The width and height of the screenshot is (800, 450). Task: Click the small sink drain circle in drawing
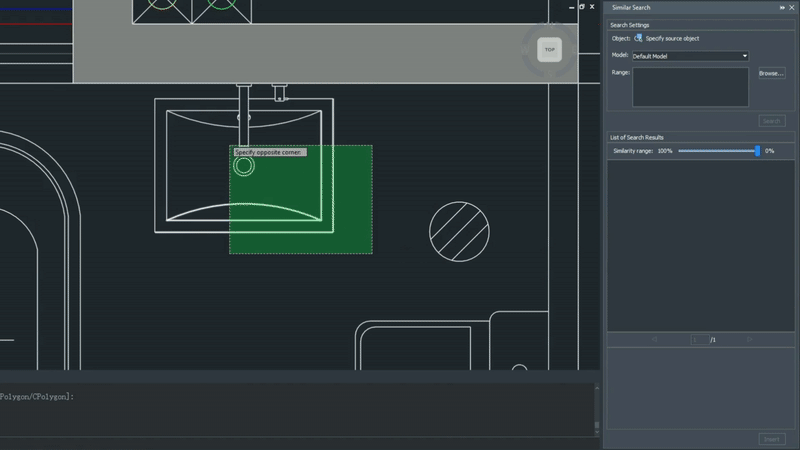coord(243,166)
